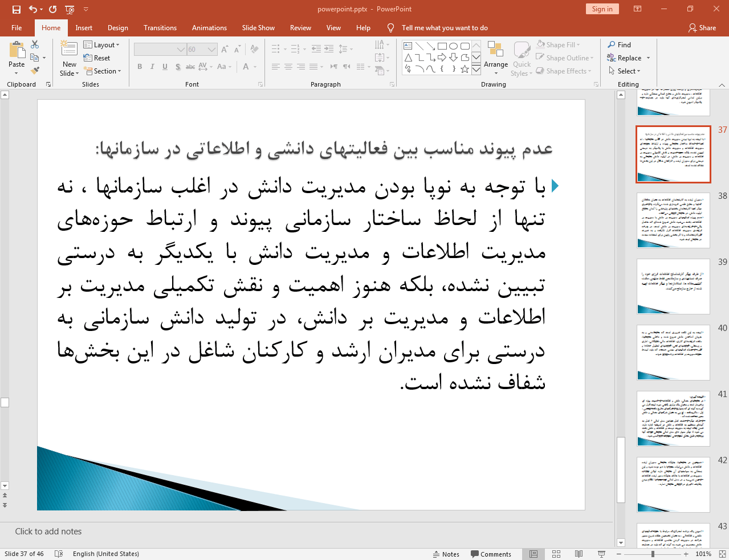Click Reset slide button
This screenshot has height=560, width=729.
pyautogui.click(x=97, y=58)
